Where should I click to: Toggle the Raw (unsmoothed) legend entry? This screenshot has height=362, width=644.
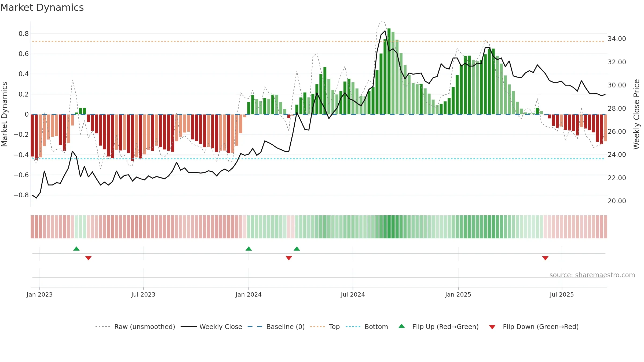click(135, 327)
